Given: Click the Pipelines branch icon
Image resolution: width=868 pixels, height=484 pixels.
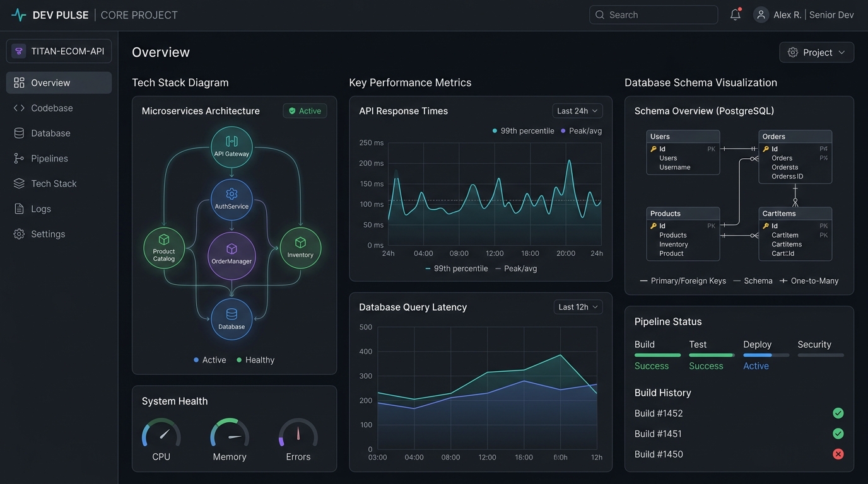Looking at the screenshot, I should pyautogui.click(x=19, y=158).
